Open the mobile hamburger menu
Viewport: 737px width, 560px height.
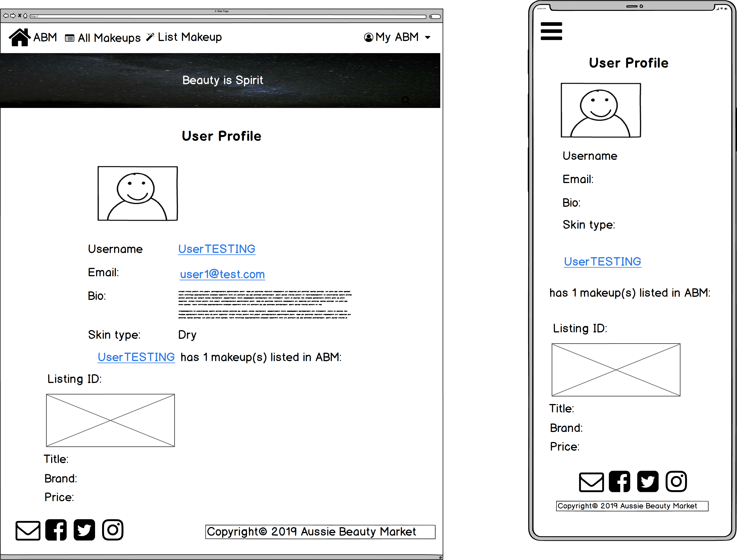coord(551,31)
